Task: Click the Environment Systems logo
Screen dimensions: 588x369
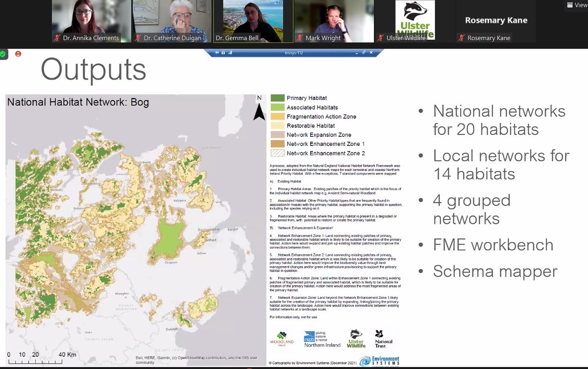Action: 380,361
